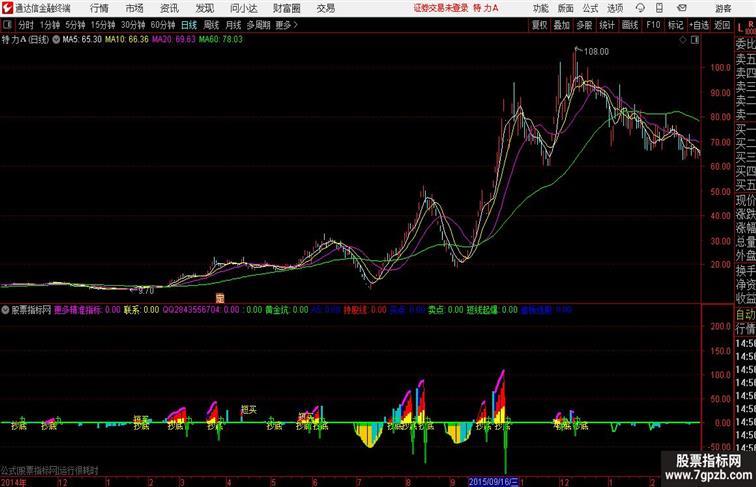Switch to 1分钟 period tab
Viewport: 756px width, 487px height.
click(x=50, y=25)
